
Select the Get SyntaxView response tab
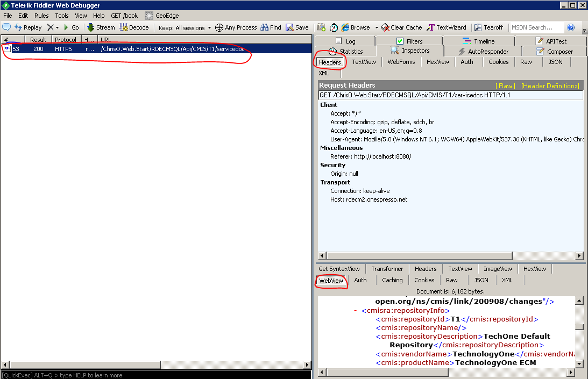(339, 269)
